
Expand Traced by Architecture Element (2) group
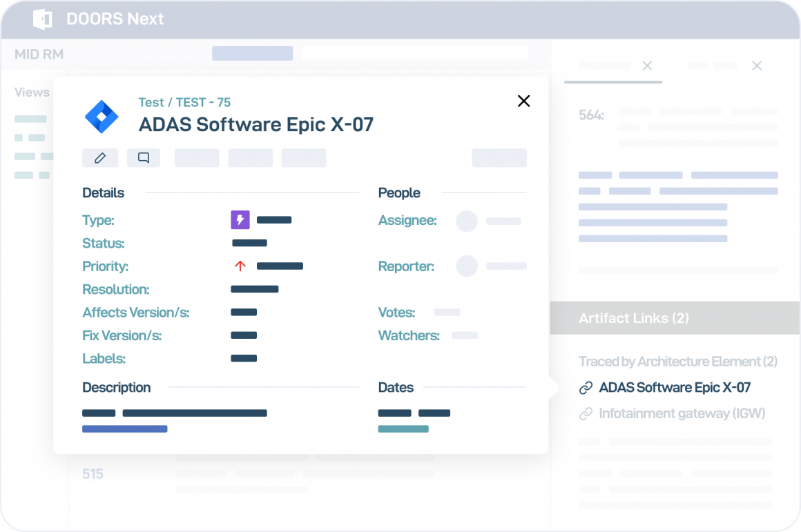(677, 362)
